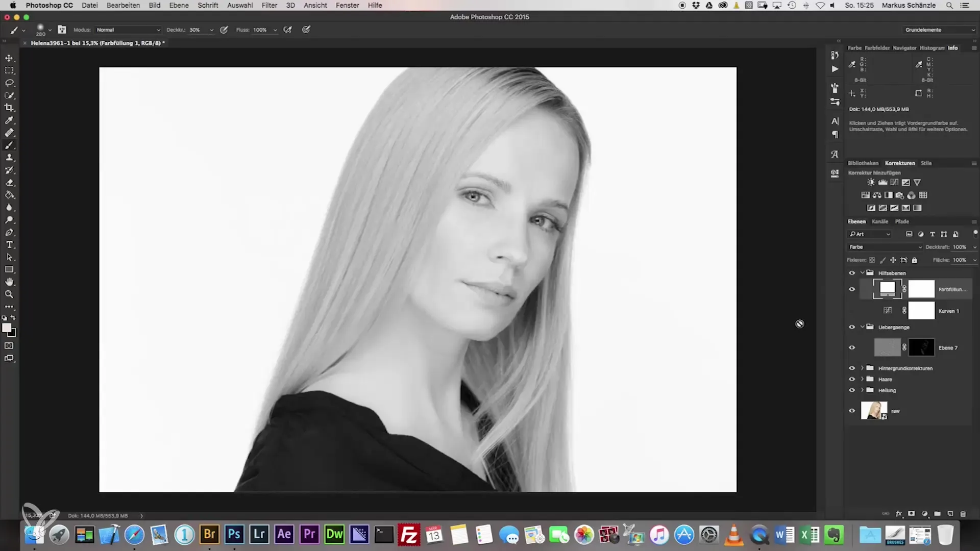Select the Eyedropper tool

click(9, 120)
